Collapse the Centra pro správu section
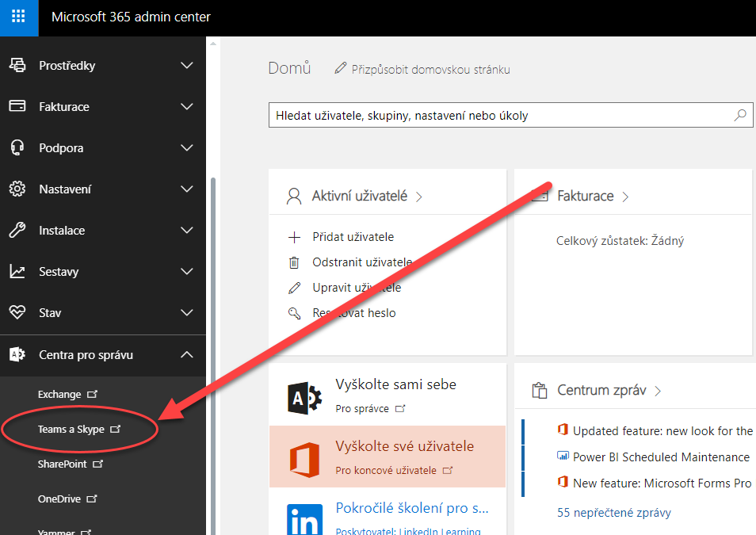This screenshot has height=535, width=756. 186,354
